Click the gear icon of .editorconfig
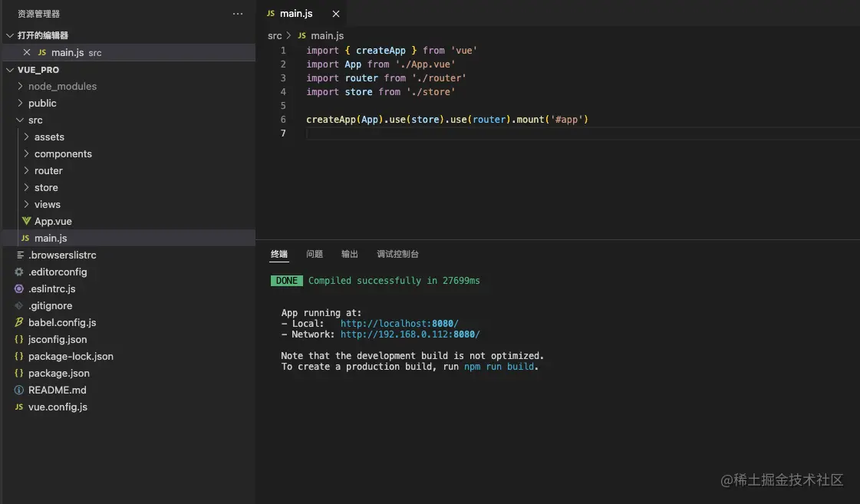This screenshot has width=860, height=504. [x=19, y=272]
